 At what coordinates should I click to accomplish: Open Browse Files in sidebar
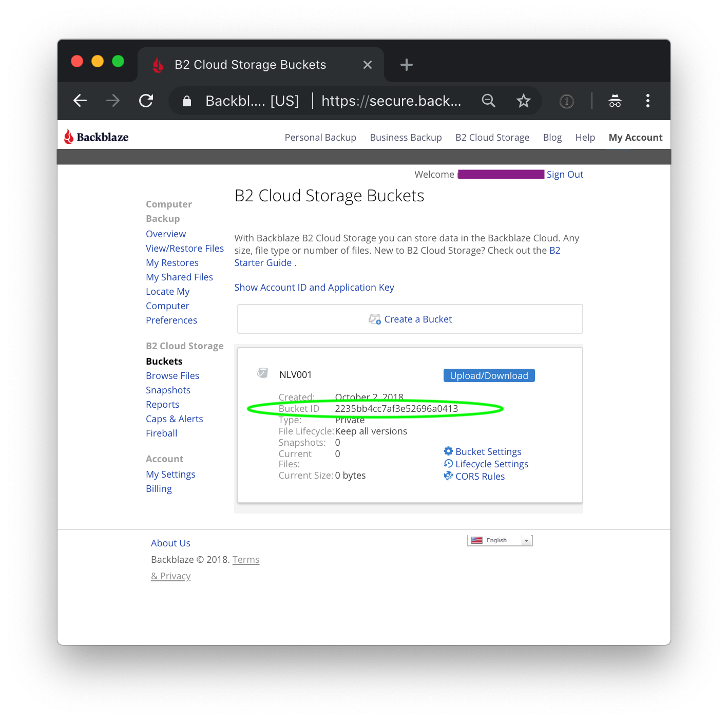click(x=173, y=376)
